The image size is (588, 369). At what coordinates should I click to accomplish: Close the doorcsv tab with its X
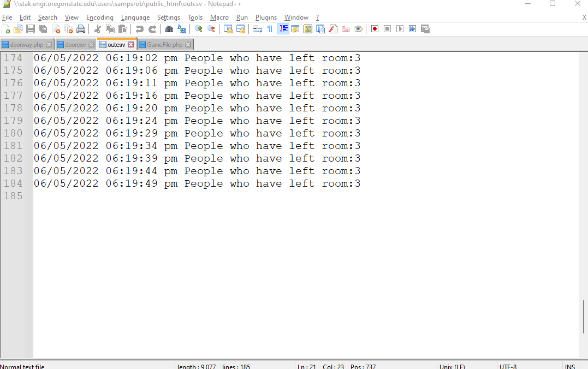[91, 45]
